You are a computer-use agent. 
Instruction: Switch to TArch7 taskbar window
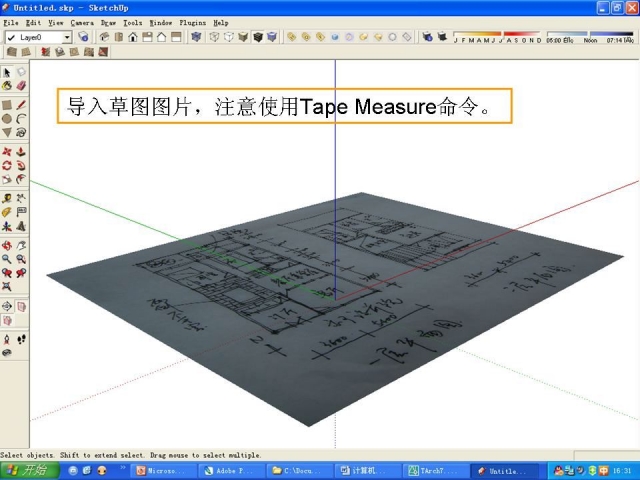pyautogui.click(x=434, y=471)
